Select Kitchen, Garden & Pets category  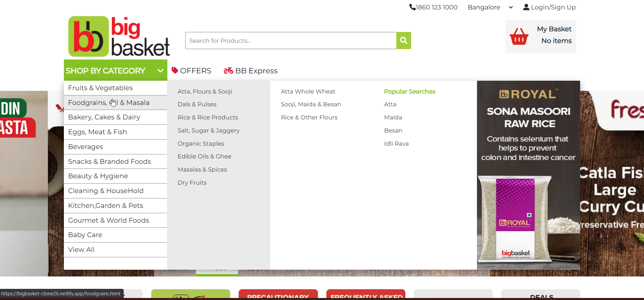(115, 205)
